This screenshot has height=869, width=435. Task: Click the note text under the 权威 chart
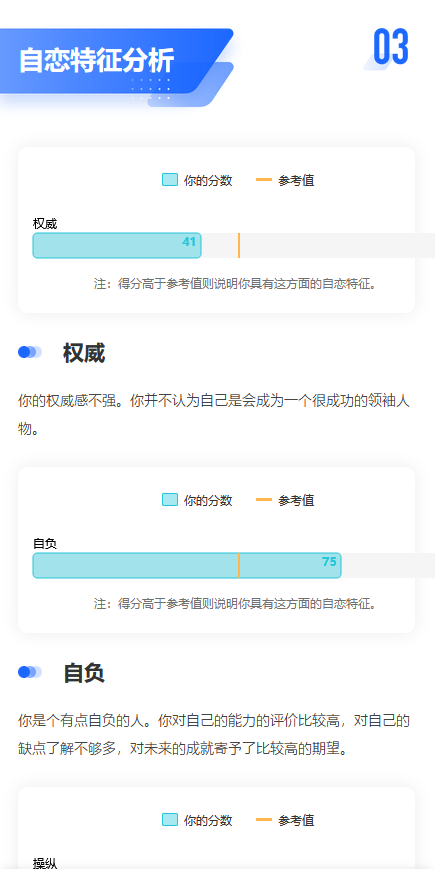tap(236, 284)
